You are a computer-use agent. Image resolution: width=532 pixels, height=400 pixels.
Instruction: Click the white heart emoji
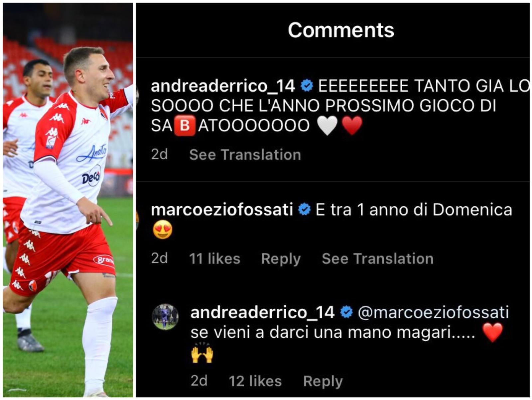click(328, 126)
